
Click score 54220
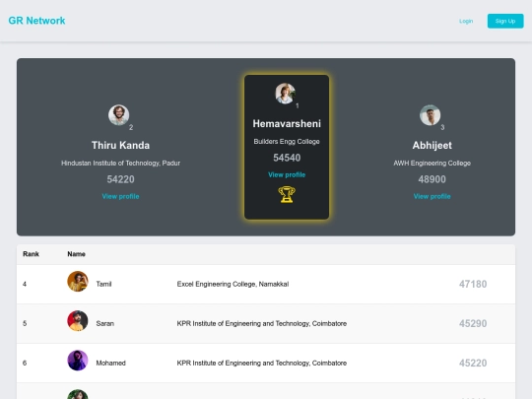point(120,179)
